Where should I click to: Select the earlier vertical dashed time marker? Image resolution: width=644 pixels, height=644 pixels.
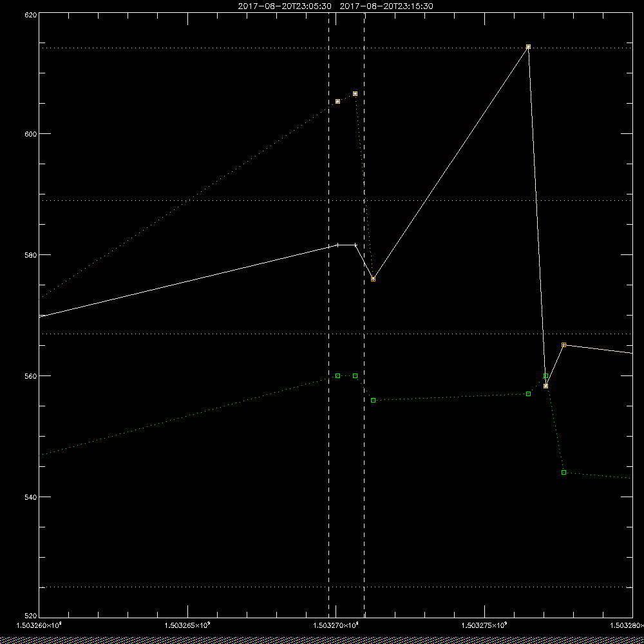tap(328, 316)
